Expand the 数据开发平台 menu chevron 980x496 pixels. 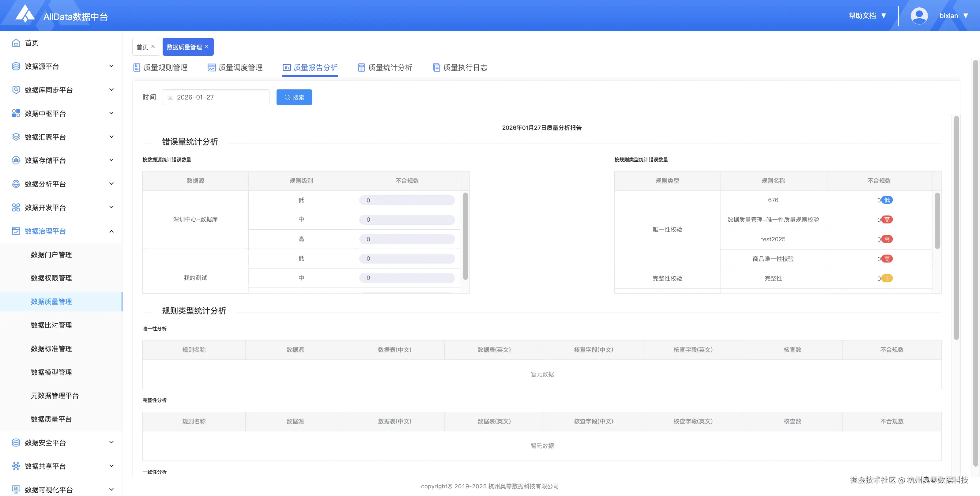(111, 207)
